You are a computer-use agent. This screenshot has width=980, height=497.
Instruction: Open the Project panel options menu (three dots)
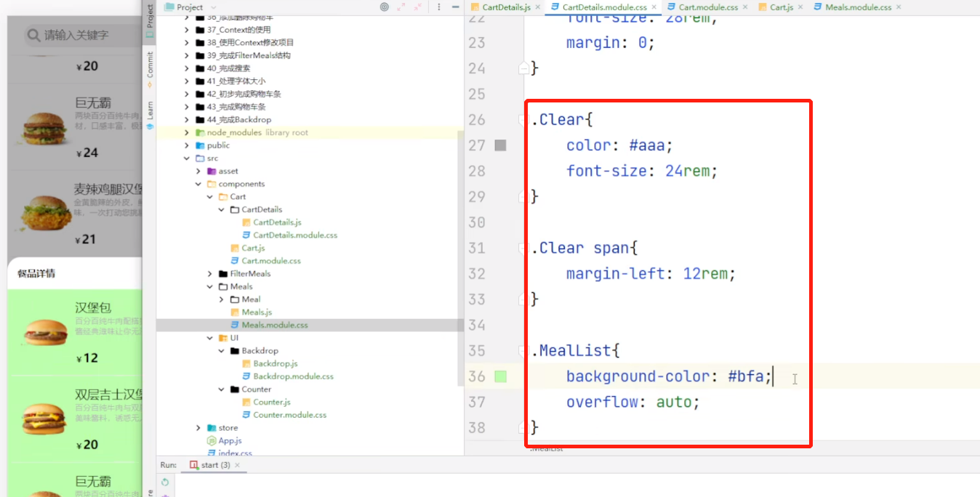tap(438, 7)
